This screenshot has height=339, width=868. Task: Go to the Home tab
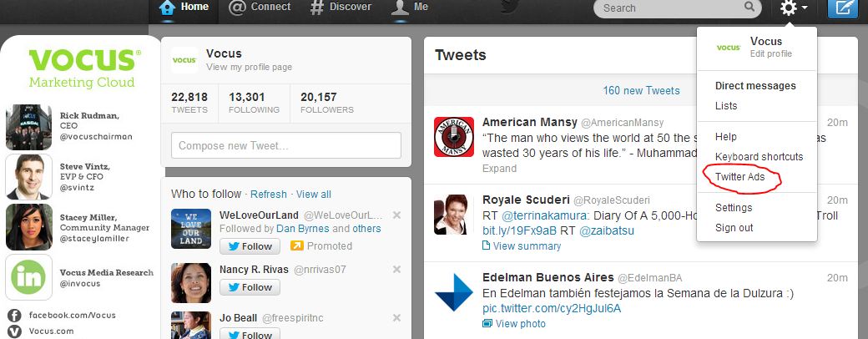pyautogui.click(x=184, y=8)
